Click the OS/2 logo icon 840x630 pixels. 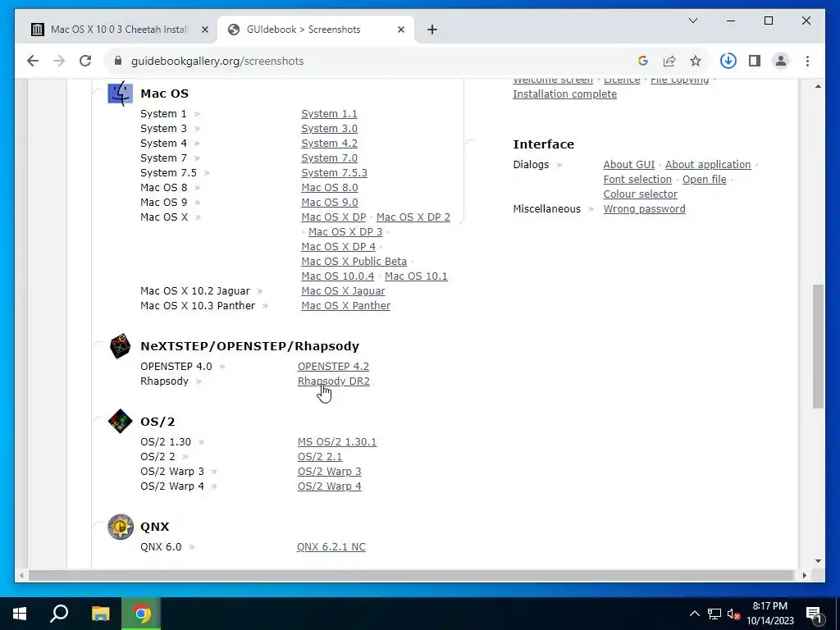click(120, 422)
